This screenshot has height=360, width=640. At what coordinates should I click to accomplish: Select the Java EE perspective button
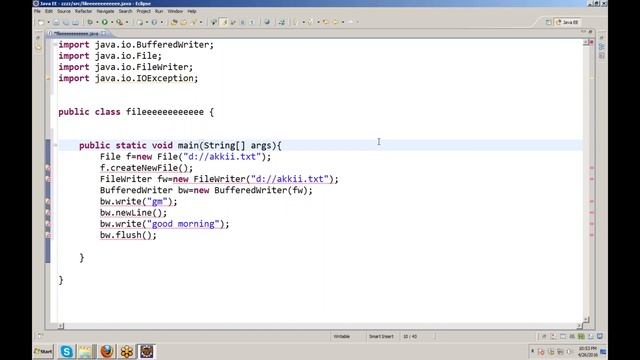coord(568,22)
